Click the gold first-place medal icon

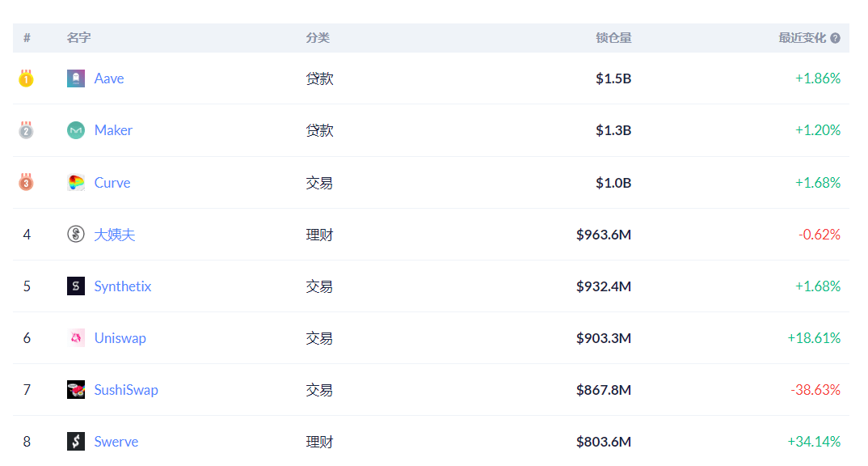click(27, 78)
